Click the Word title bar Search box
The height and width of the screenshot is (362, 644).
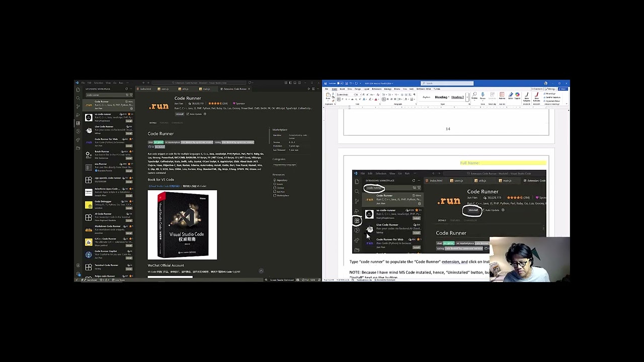coord(447,83)
